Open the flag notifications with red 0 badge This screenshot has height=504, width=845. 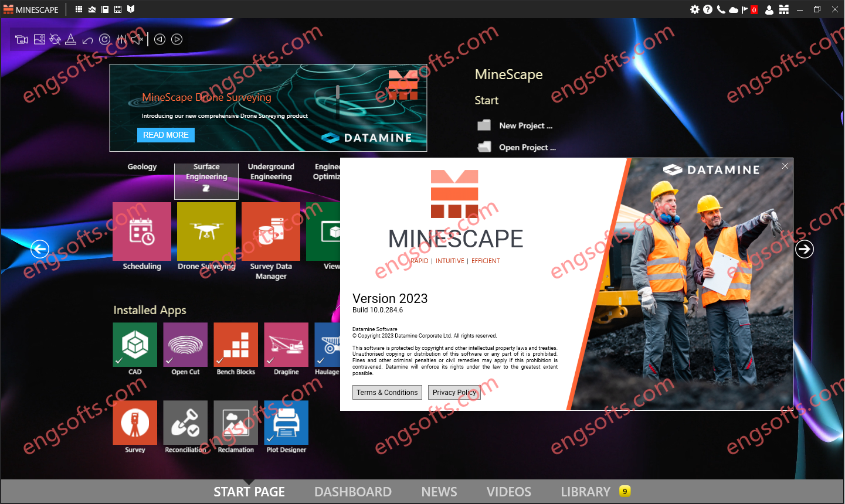click(x=749, y=9)
